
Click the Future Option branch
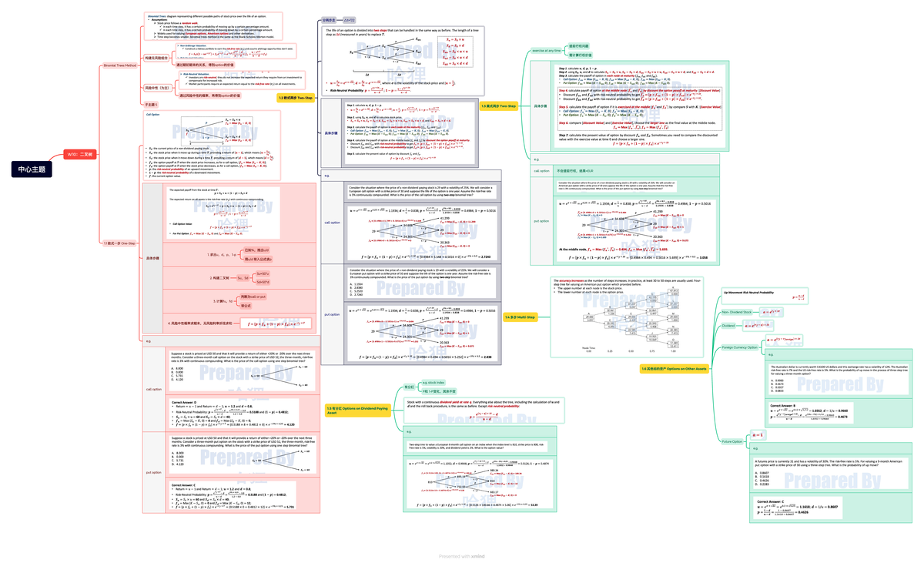click(731, 441)
